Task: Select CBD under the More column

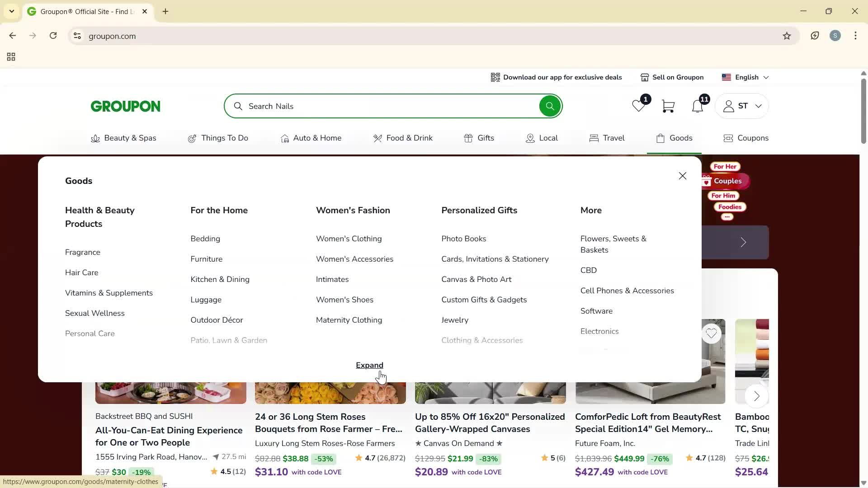Action: point(588,270)
